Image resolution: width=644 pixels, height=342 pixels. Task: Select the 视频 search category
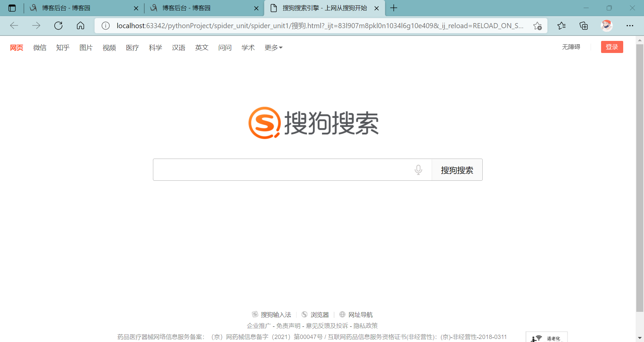(109, 48)
